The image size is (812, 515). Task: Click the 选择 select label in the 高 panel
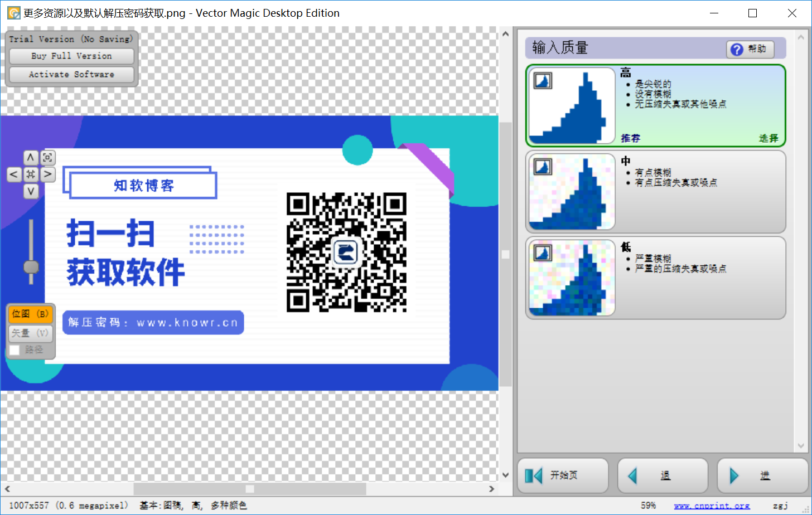coord(768,138)
